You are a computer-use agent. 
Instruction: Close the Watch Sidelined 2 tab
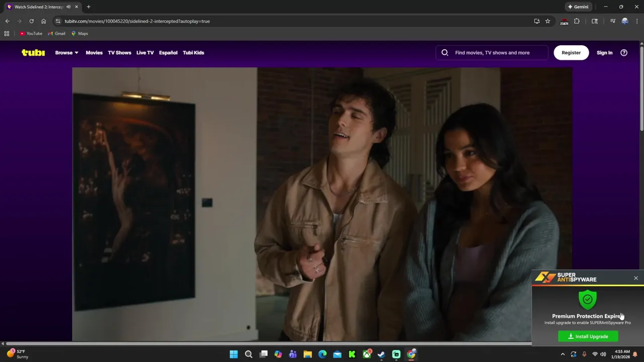pyautogui.click(x=76, y=7)
